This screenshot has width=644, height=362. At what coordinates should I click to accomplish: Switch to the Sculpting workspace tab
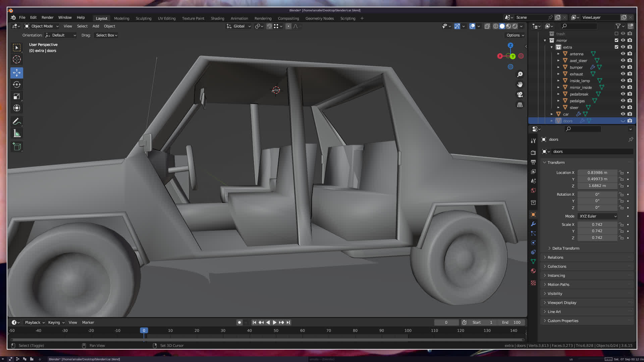tap(144, 18)
